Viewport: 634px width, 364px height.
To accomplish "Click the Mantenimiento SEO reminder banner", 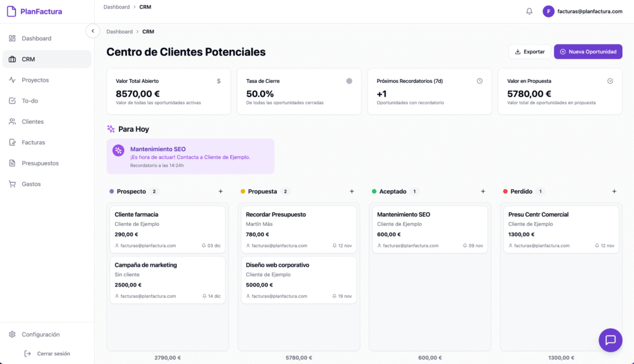I will coord(190,156).
